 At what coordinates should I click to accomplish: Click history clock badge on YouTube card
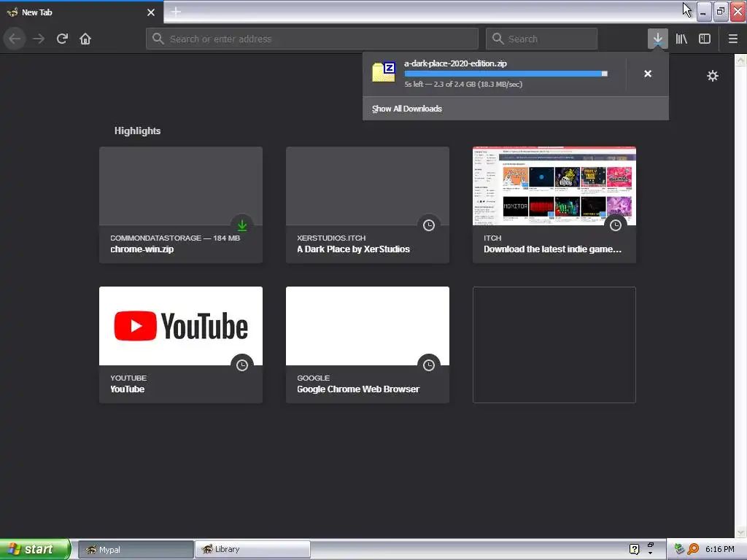tap(242, 365)
